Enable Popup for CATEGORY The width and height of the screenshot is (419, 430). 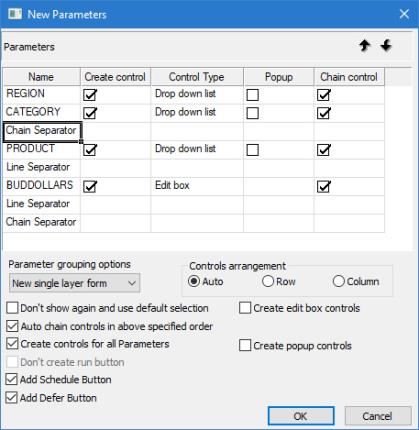[253, 113]
